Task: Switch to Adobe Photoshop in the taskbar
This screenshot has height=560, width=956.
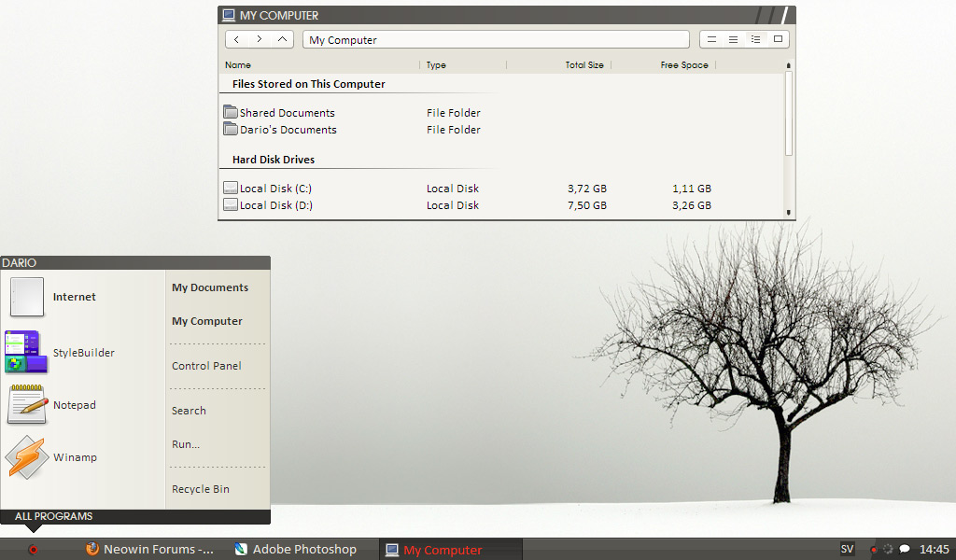Action: (x=296, y=550)
